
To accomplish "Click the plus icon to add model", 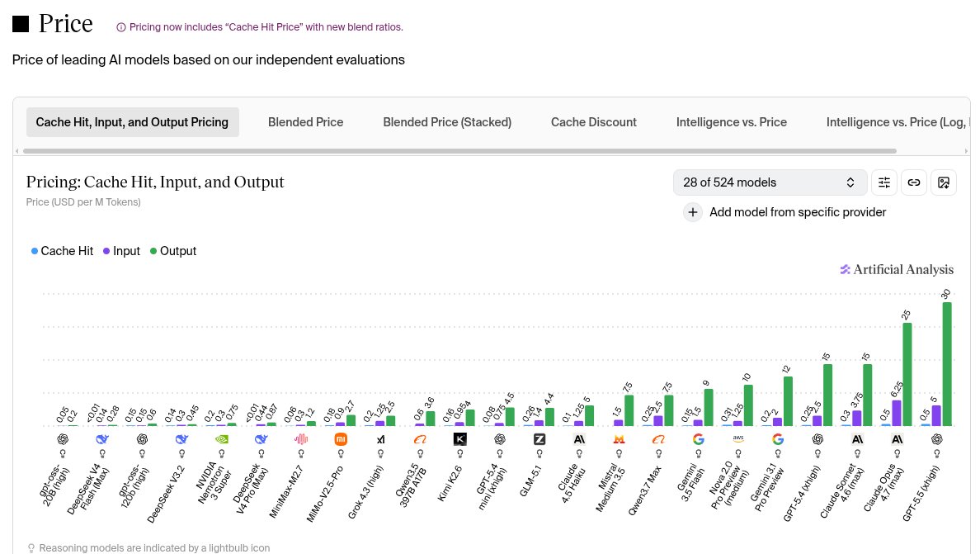I will (x=692, y=212).
